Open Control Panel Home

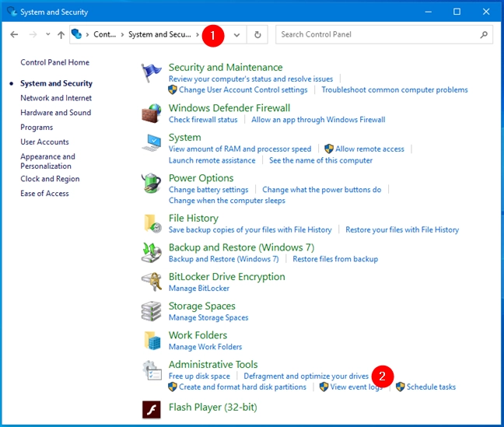click(x=55, y=62)
